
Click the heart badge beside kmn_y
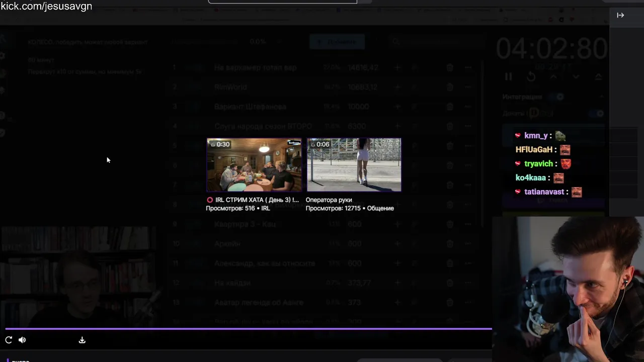click(518, 135)
